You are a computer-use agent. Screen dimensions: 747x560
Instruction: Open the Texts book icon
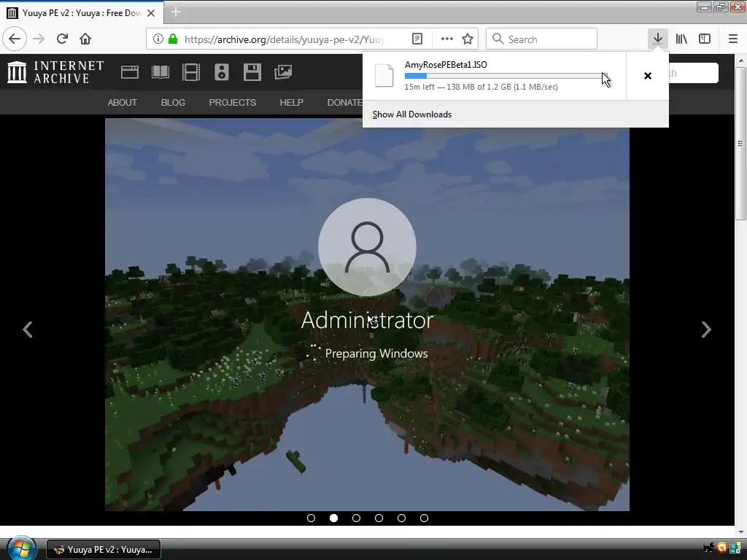click(160, 72)
